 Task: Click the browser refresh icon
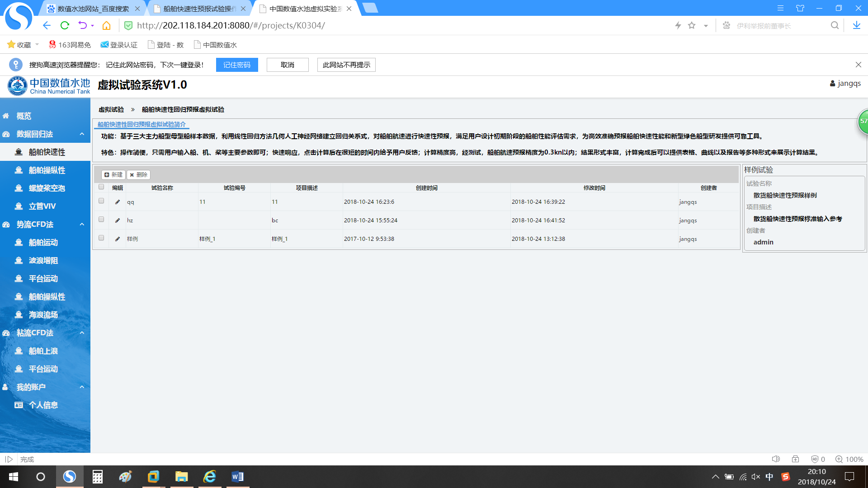[x=65, y=25]
